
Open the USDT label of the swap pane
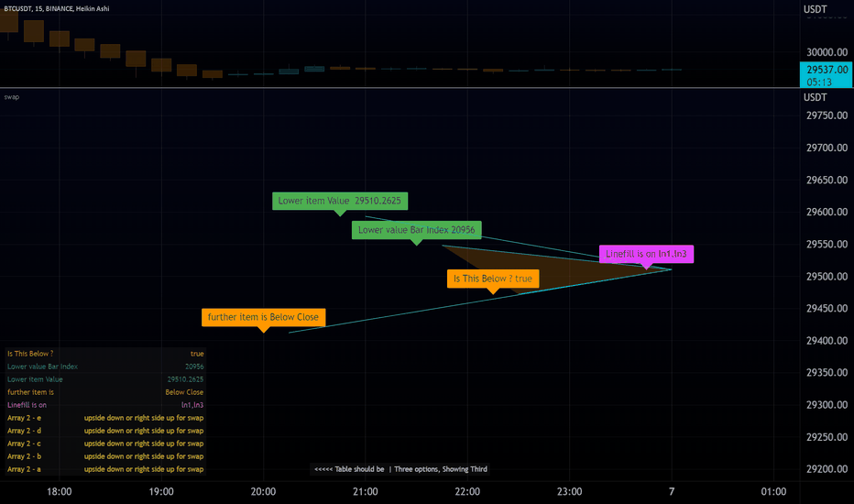pos(816,97)
